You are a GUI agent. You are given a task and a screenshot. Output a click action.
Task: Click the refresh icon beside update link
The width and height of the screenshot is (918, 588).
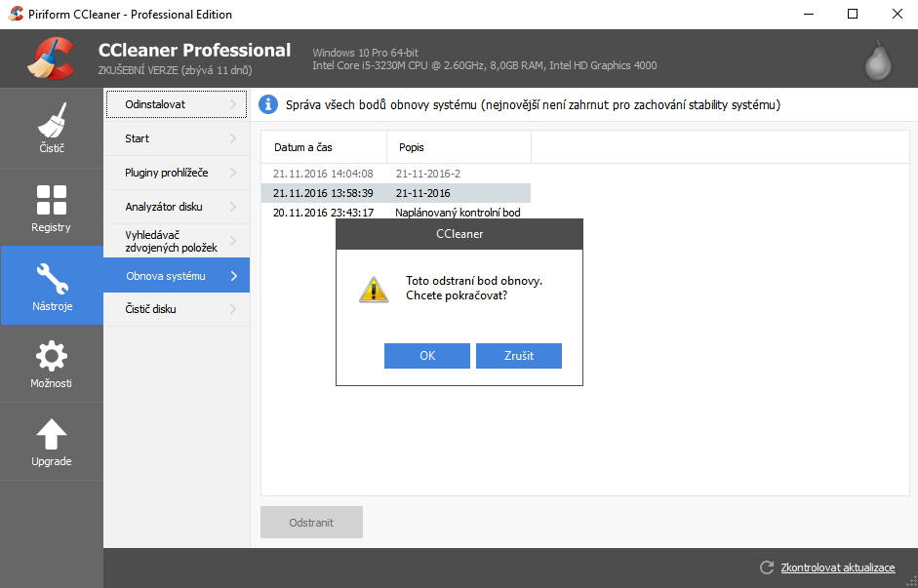click(767, 567)
